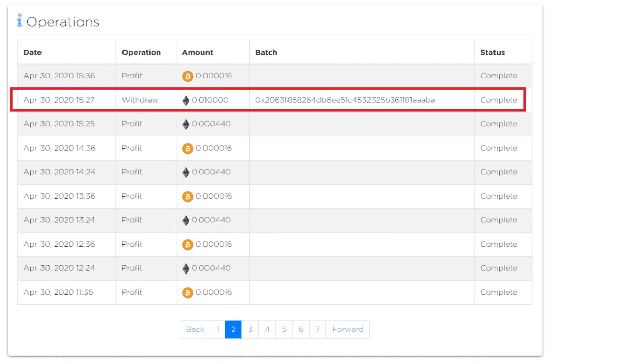Click the Operations section heading
Screen dimensions: 617x364
click(x=63, y=22)
